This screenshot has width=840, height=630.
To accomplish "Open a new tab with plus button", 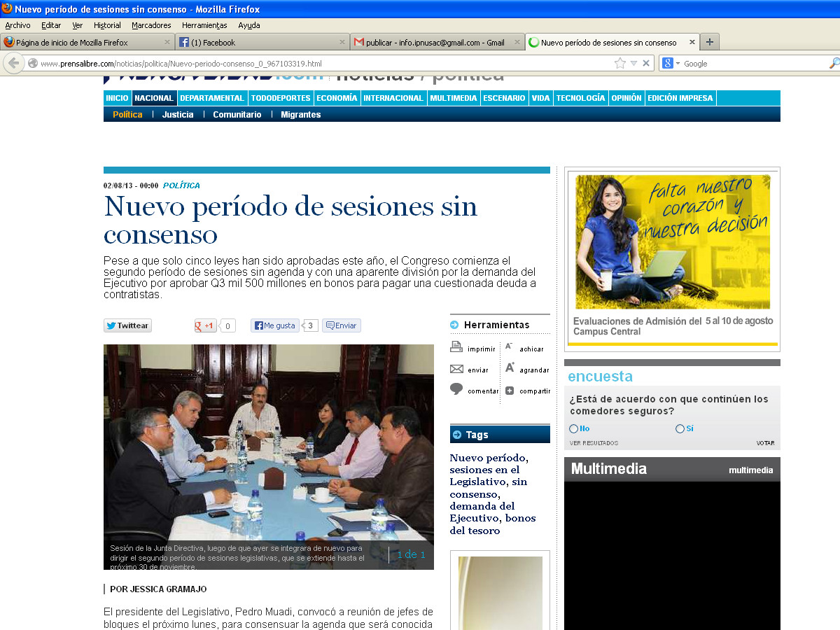I will (709, 42).
